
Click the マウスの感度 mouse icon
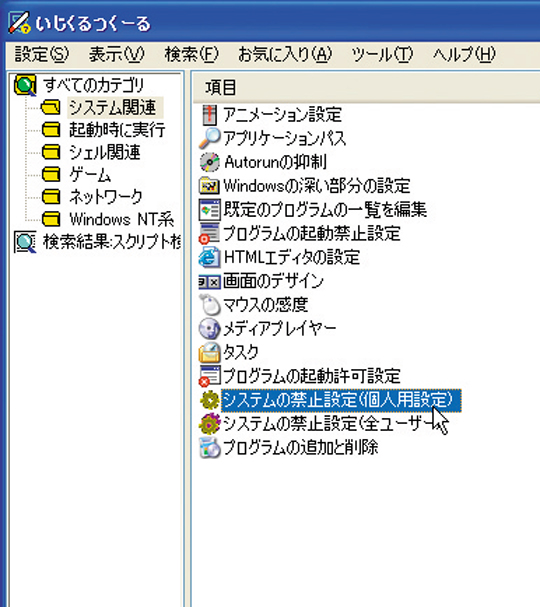tap(209, 305)
